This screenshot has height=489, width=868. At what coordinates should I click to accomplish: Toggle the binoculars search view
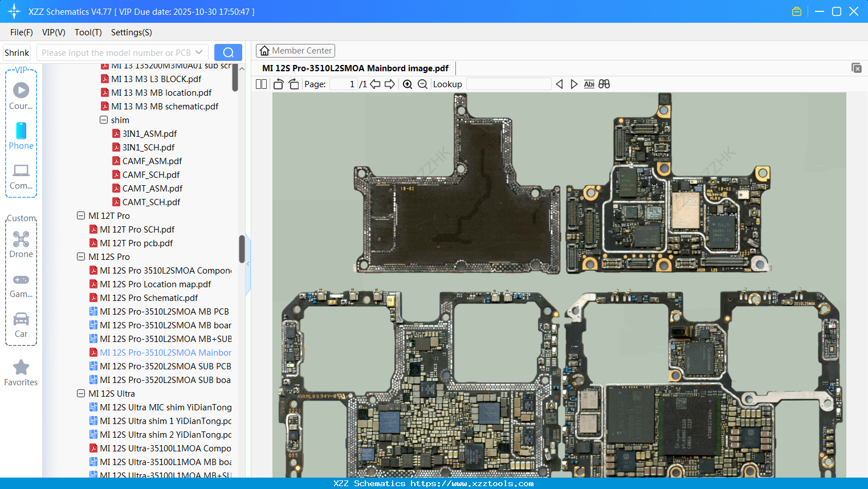pyautogui.click(x=604, y=84)
